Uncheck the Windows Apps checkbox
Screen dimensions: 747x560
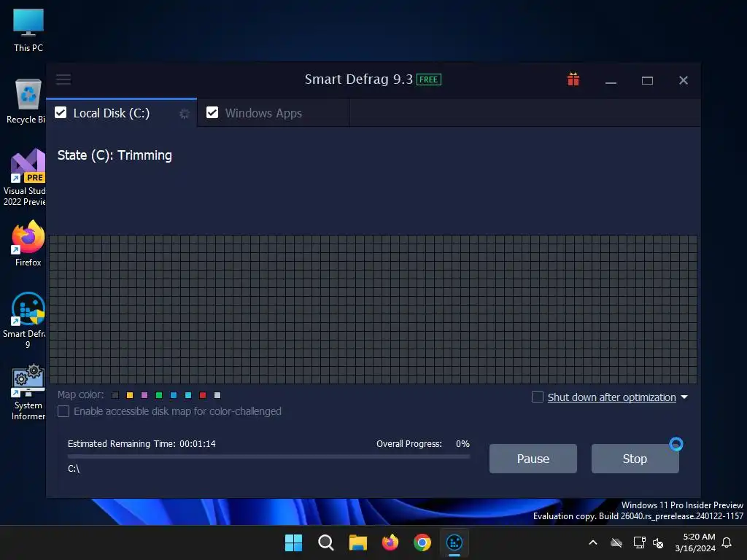[x=212, y=112]
